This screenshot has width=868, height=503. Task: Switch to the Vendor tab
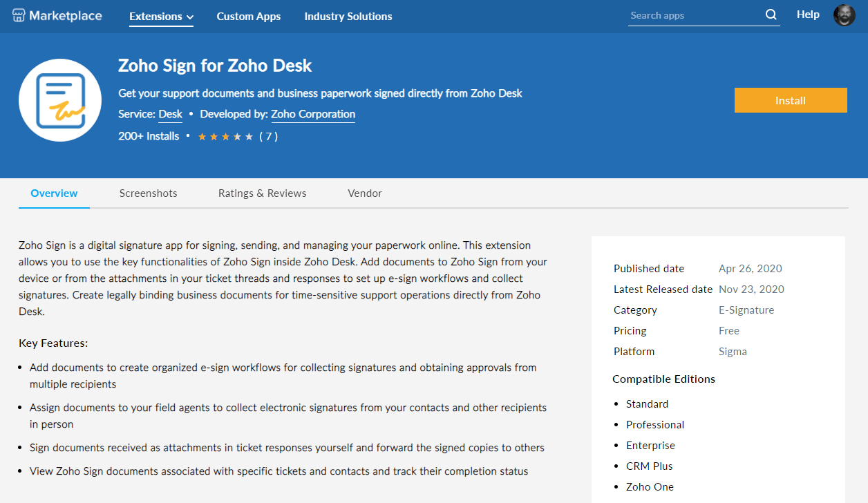(365, 193)
